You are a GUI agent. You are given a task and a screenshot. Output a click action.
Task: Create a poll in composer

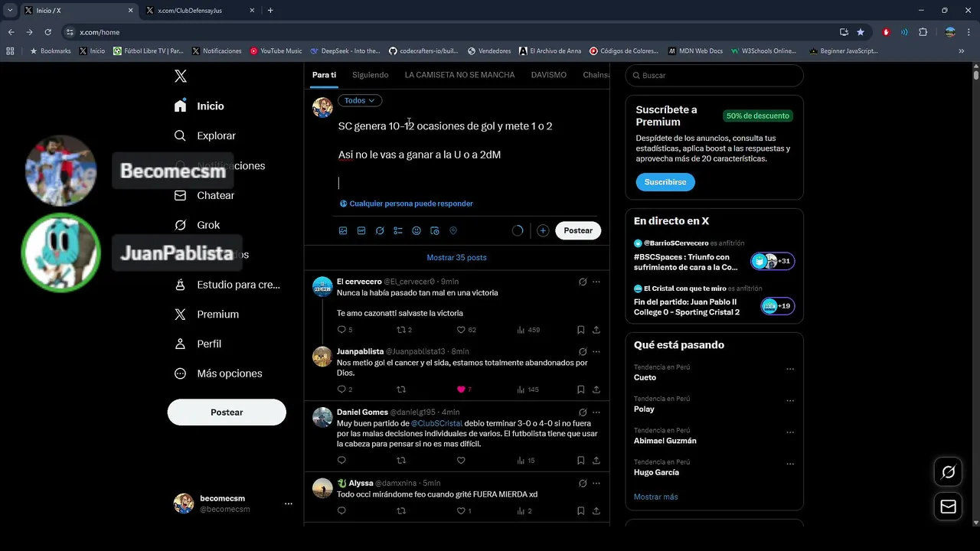coord(398,230)
